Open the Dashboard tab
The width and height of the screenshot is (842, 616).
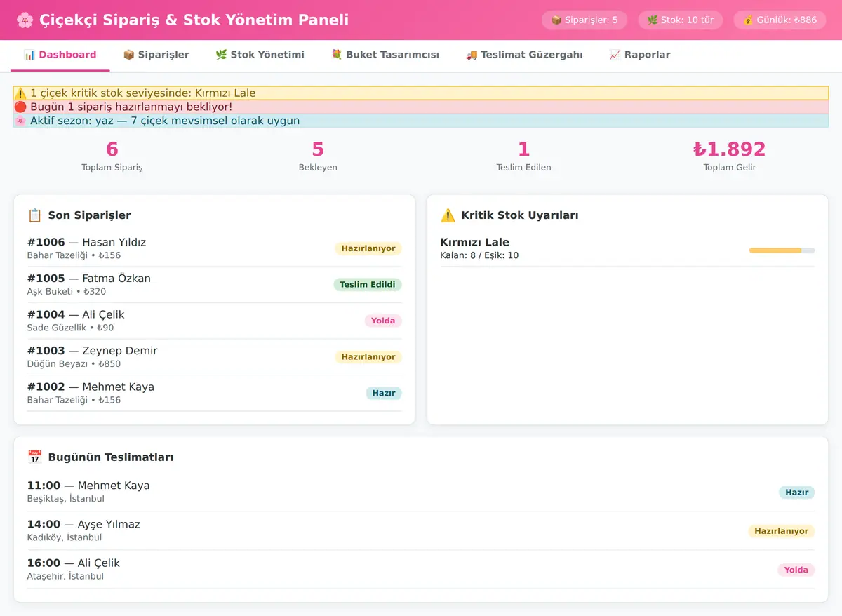[x=60, y=55]
